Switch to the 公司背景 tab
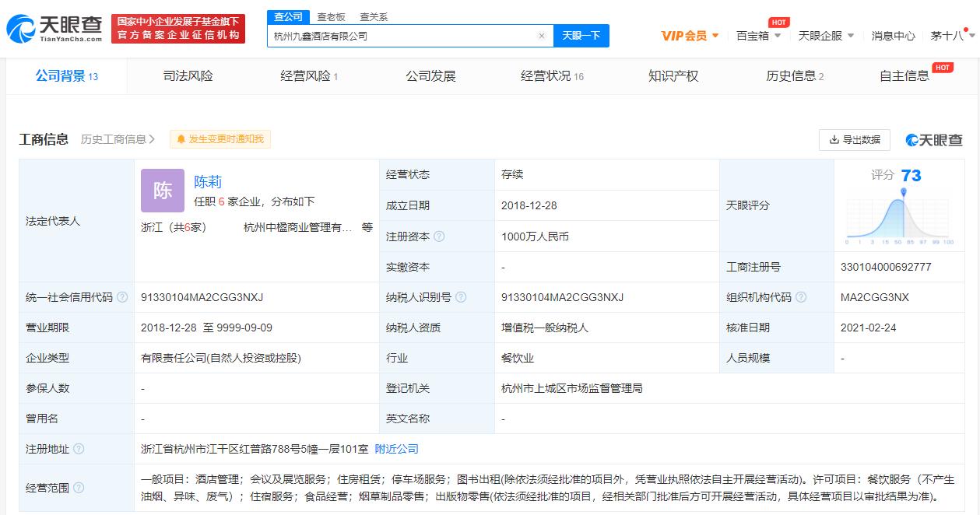The height and width of the screenshot is (515, 980). 66,76
